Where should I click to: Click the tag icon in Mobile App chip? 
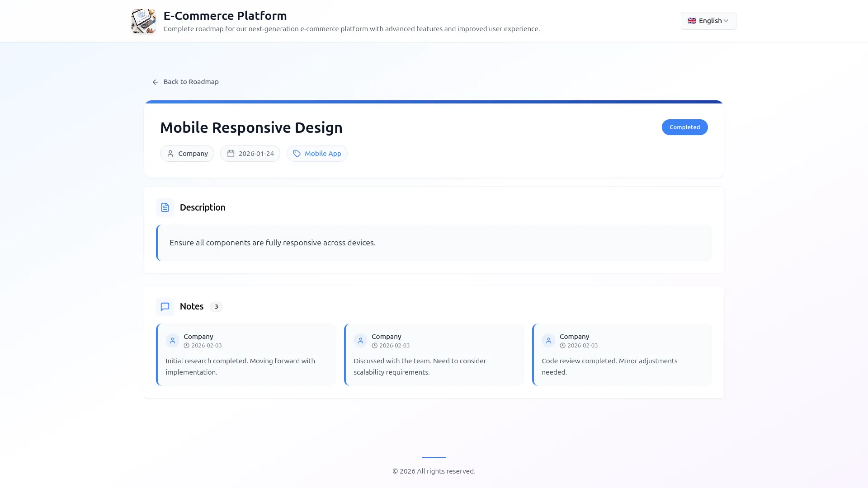click(297, 154)
